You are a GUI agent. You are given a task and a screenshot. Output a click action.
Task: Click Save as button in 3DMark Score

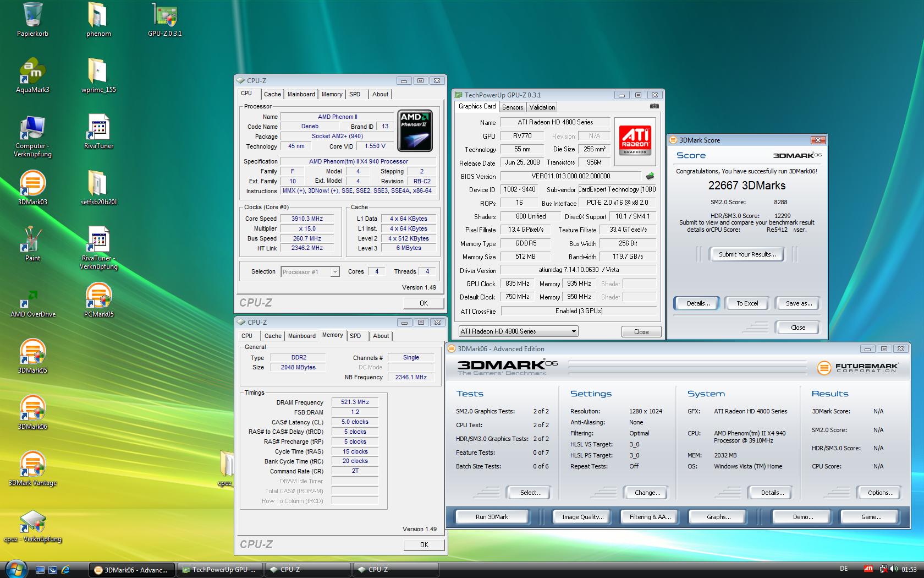tap(799, 303)
